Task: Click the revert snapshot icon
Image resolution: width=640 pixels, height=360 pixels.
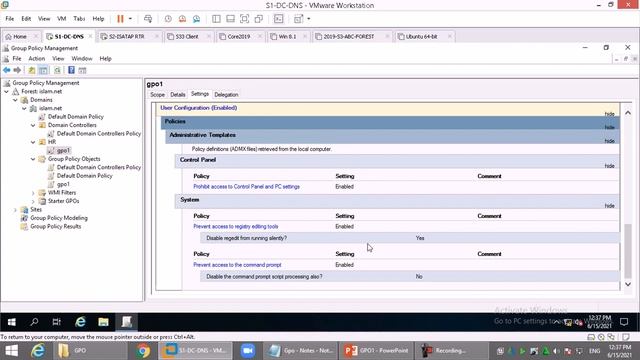Action: point(182,19)
